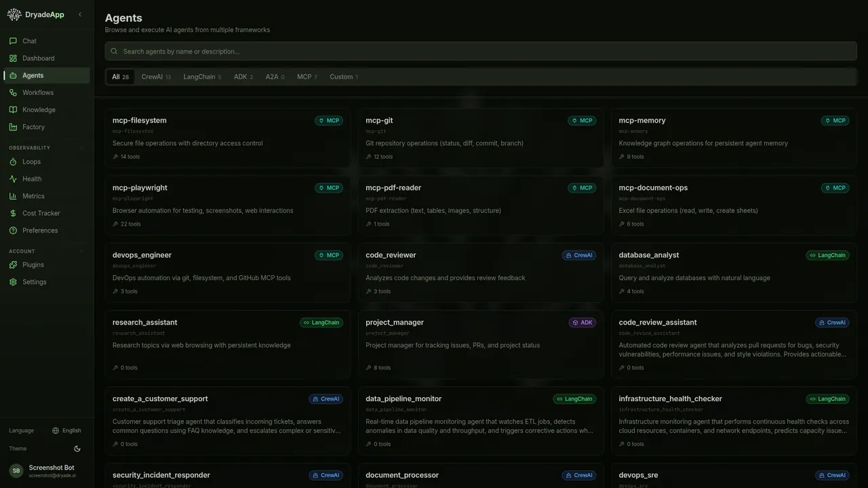Open Metrics with the chart icon
This screenshot has height=488, width=868.
click(13, 196)
